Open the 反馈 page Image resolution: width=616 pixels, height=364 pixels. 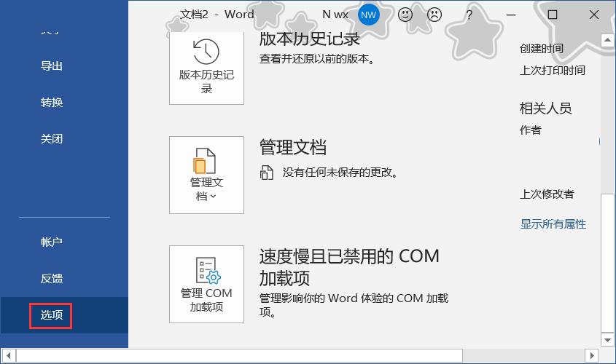pos(52,279)
